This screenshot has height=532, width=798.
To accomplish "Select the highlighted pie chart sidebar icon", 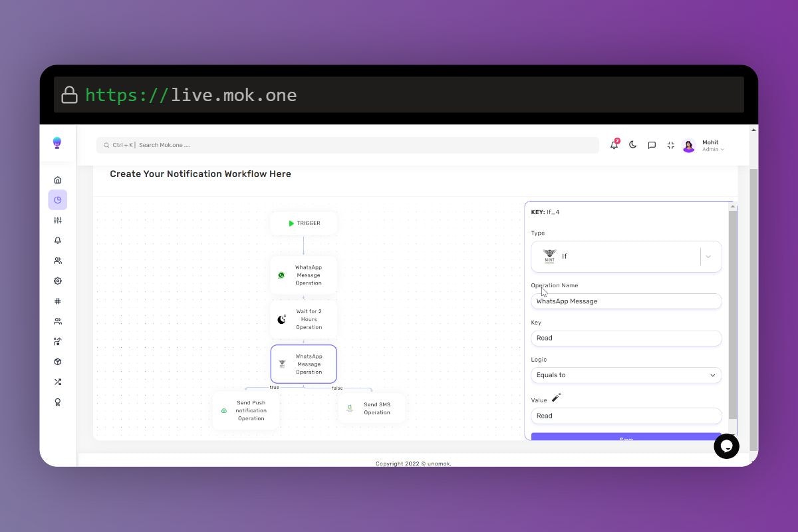I will 58,200.
